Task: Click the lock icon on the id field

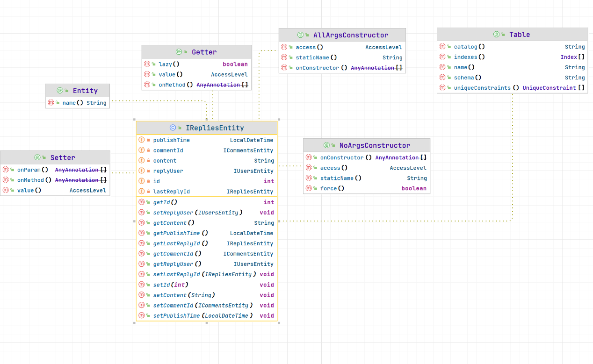Action: 149,181
